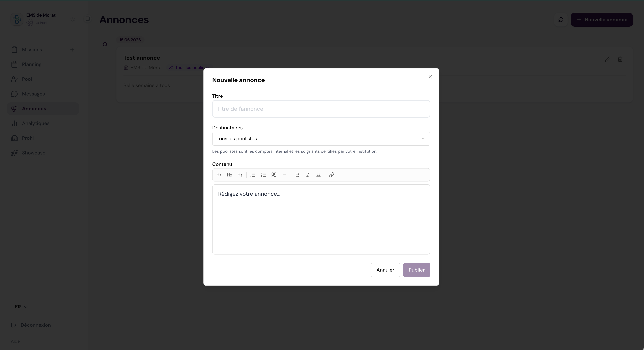Close the Nouvelle annonce dialog
644x350 pixels.
tap(430, 77)
